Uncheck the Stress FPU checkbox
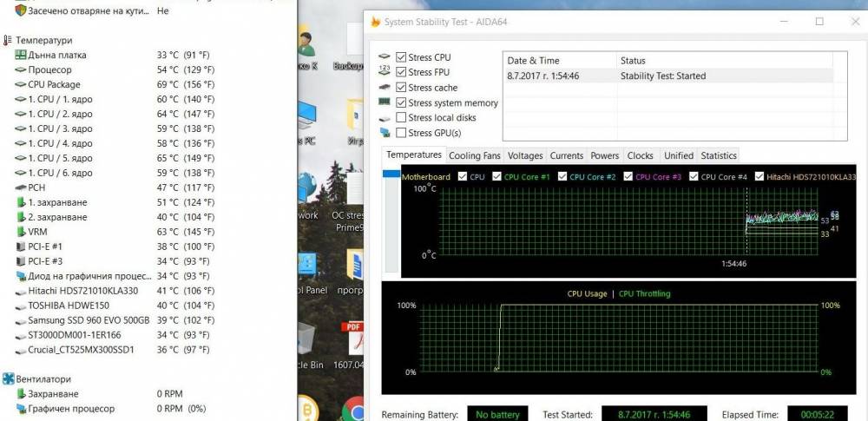This screenshot has height=421, width=868. (401, 72)
